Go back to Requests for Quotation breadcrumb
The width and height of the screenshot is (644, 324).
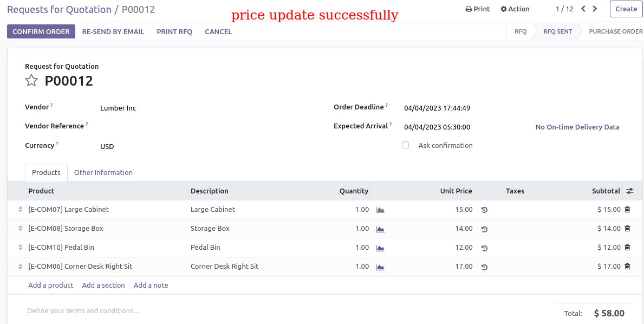coord(59,9)
